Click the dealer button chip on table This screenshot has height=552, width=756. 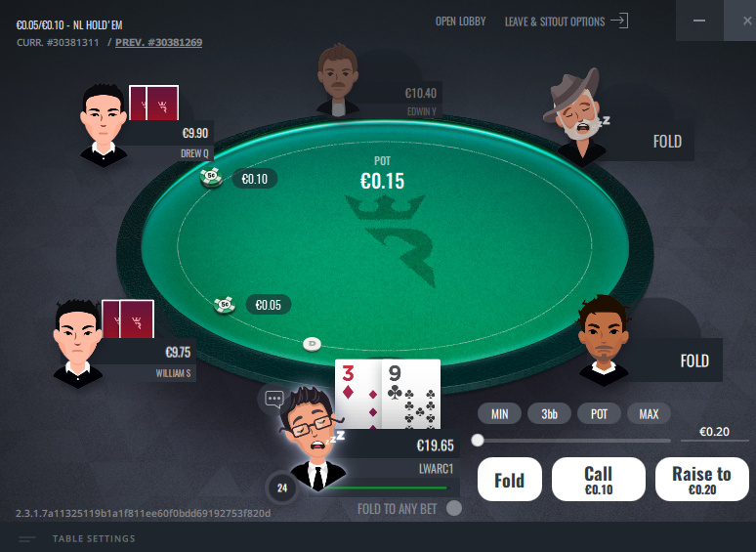(x=312, y=344)
